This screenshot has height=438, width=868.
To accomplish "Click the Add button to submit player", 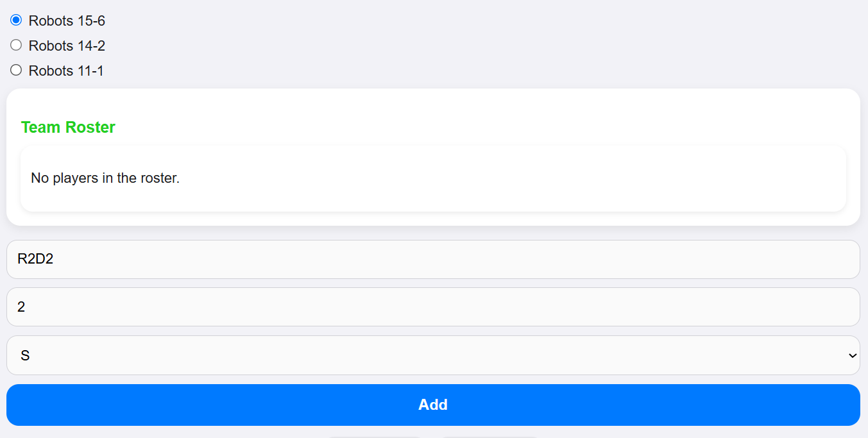I will tap(433, 405).
